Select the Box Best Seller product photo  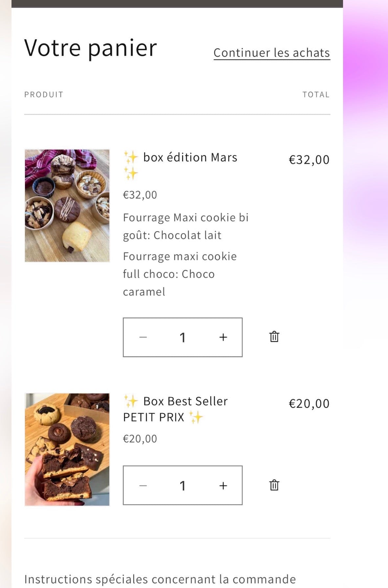pos(67,449)
